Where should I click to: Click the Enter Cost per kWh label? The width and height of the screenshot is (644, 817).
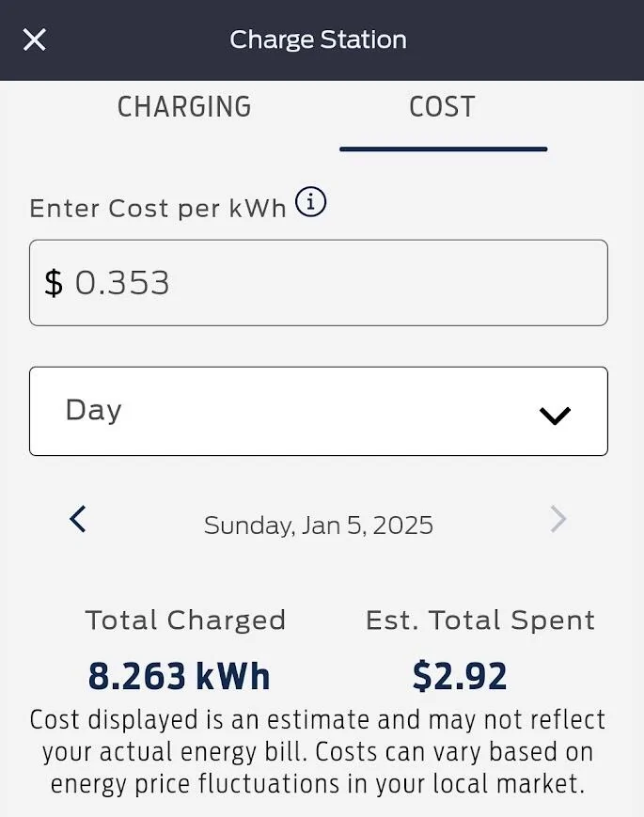click(158, 208)
